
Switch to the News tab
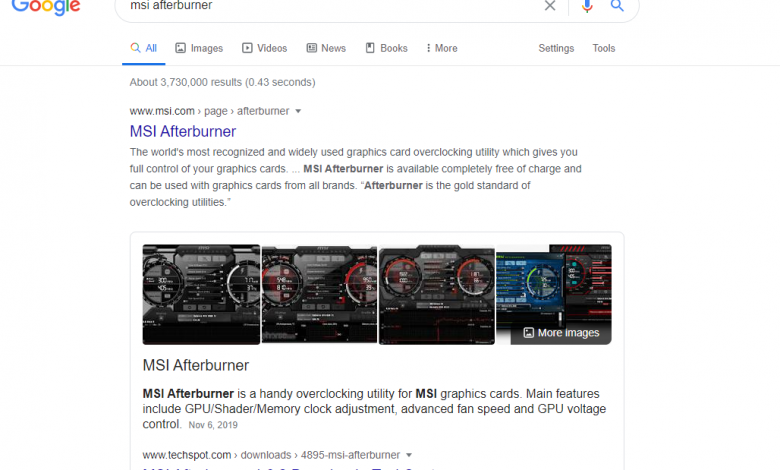coord(326,48)
